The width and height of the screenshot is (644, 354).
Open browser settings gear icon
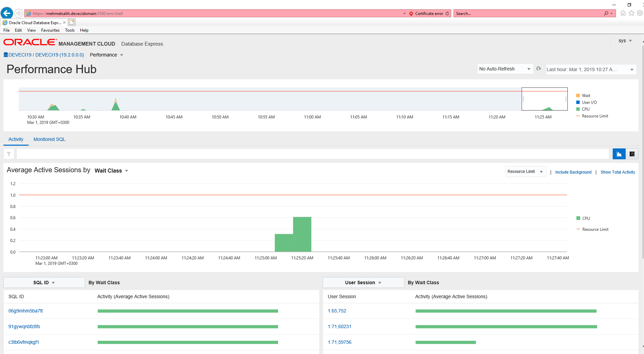(x=640, y=13)
